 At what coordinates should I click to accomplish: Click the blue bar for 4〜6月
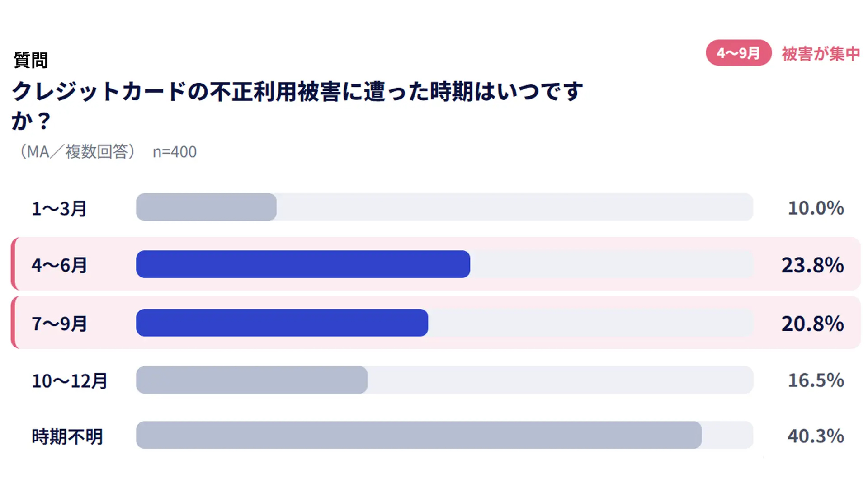[303, 264]
